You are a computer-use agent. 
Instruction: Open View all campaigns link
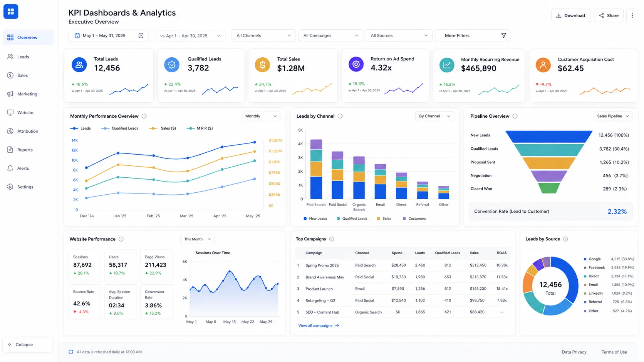pos(319,325)
